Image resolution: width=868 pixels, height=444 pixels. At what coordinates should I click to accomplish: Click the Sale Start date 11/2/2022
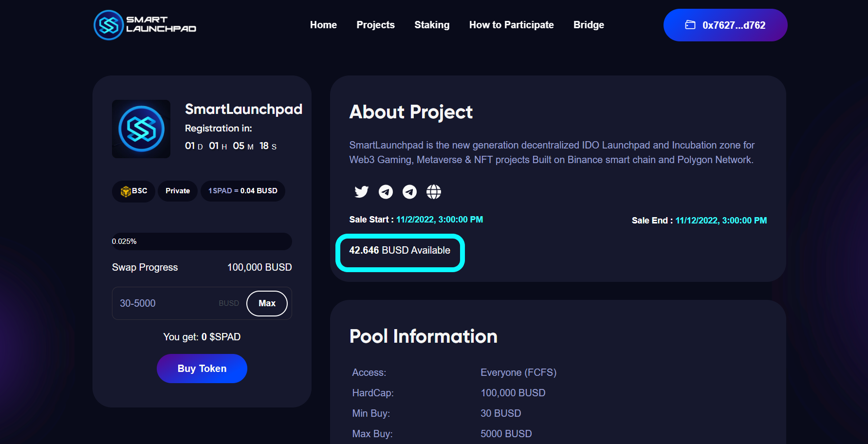point(440,220)
